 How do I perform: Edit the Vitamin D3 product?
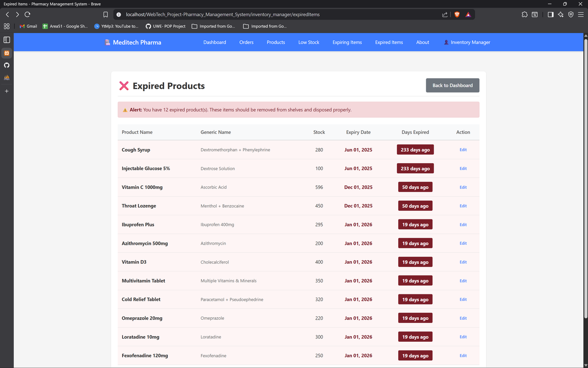pyautogui.click(x=463, y=262)
